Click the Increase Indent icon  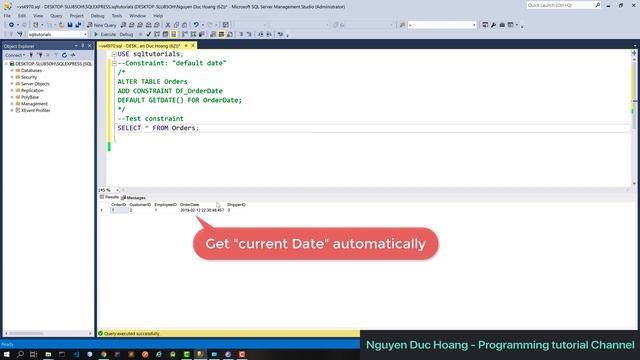(x=269, y=35)
